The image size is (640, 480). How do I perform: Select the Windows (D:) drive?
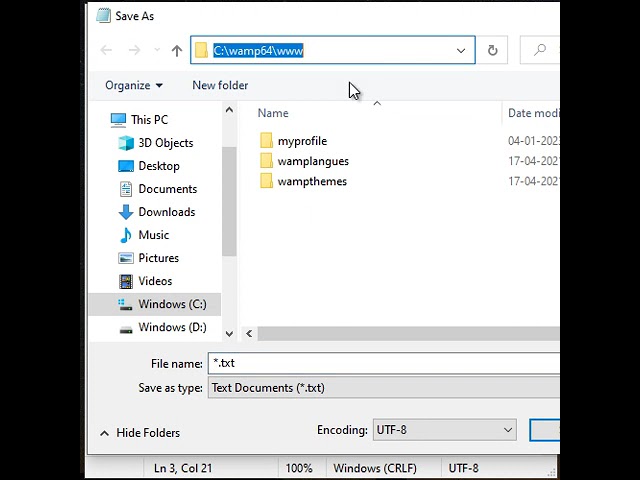click(x=171, y=327)
